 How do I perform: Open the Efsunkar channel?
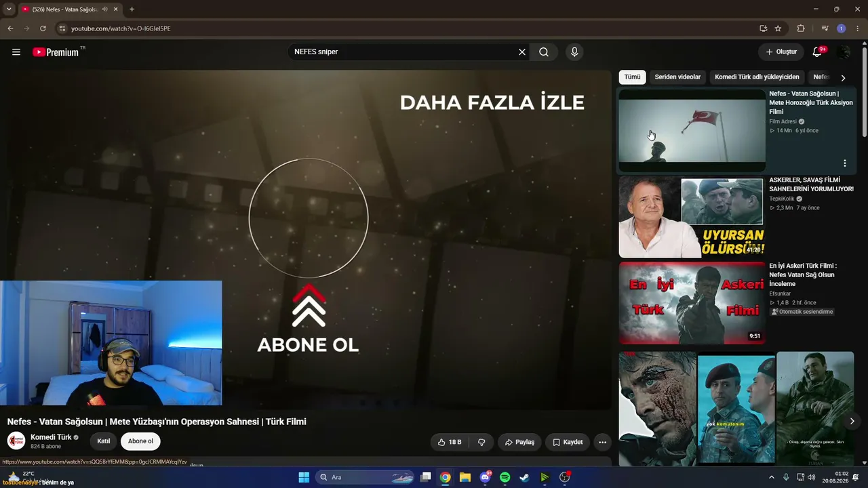[781, 293]
